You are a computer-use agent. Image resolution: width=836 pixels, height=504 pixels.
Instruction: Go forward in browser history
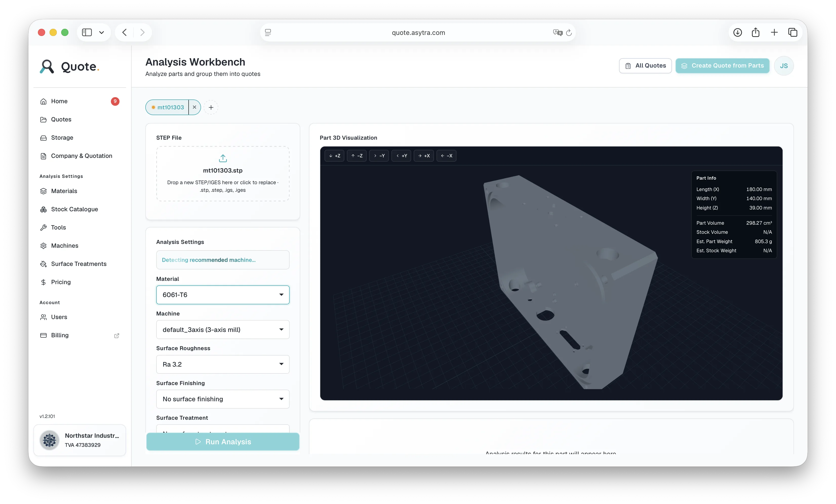pos(143,32)
